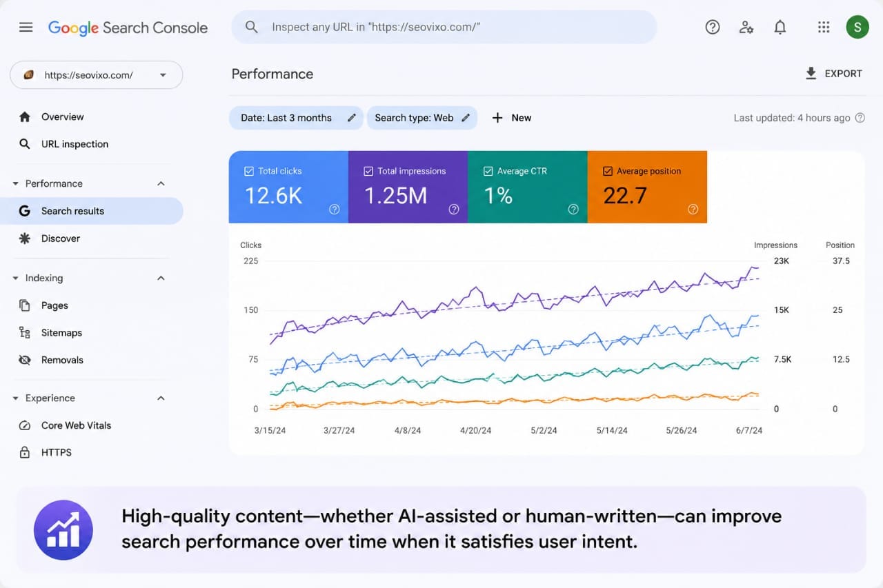This screenshot has width=883, height=588.
Task: Click the 'Last updated: 4 hours ago' text
Action: click(792, 118)
